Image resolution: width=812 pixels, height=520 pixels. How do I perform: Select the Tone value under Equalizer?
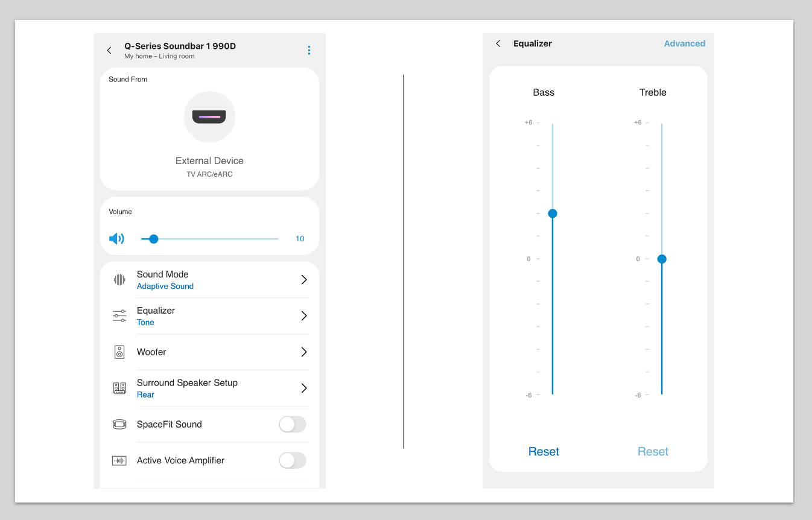[145, 322]
